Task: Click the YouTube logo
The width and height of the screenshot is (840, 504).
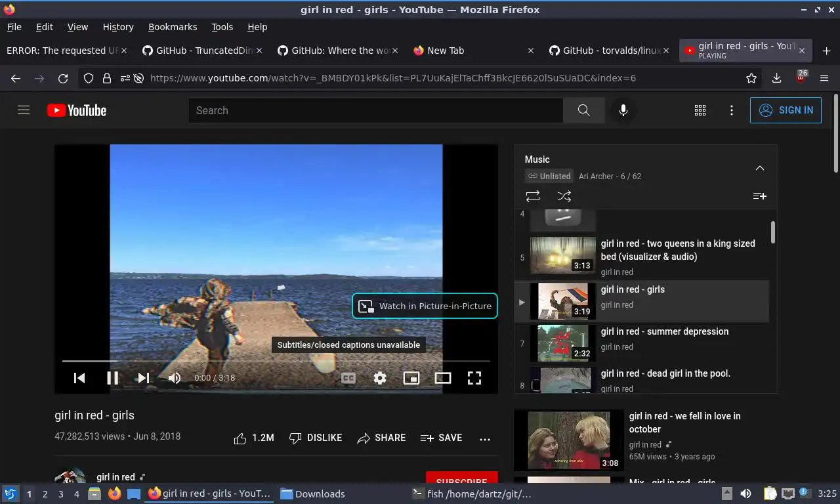Action: [x=77, y=110]
